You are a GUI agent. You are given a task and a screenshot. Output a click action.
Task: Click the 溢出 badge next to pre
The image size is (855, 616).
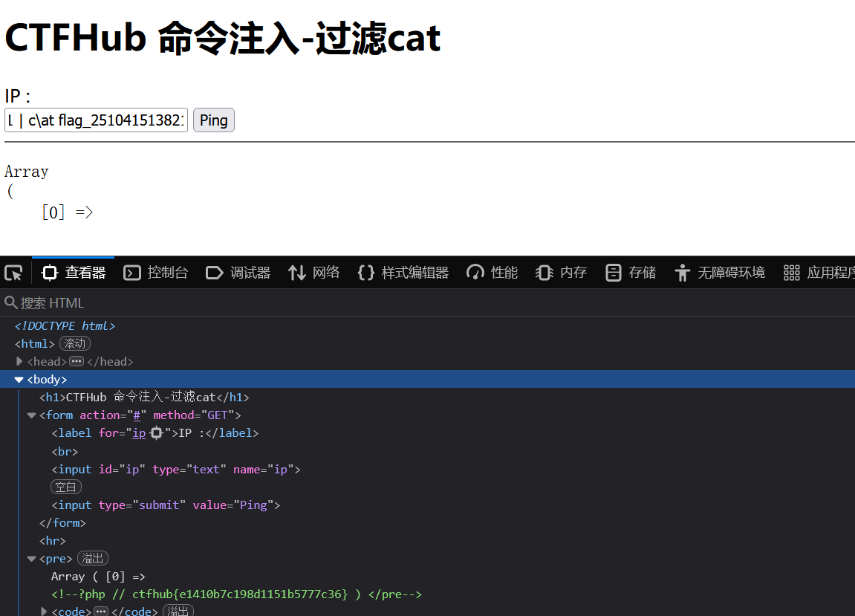pos(93,558)
